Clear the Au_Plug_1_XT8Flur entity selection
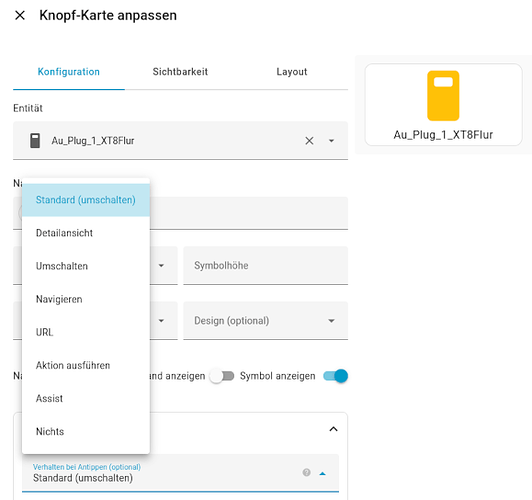Image resolution: width=532 pixels, height=500 pixels. (x=309, y=141)
